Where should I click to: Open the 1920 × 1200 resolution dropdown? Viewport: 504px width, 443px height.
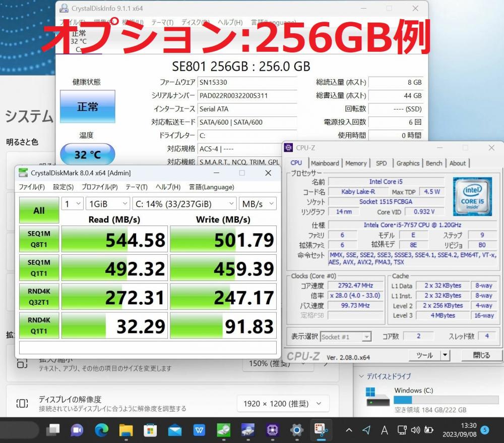click(283, 404)
